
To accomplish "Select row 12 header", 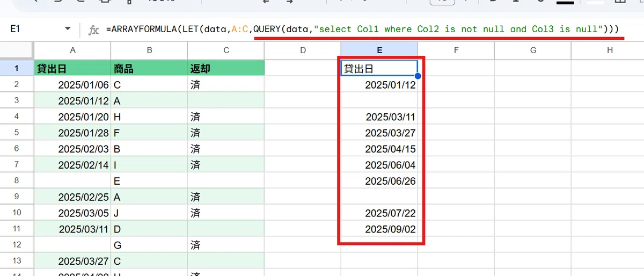I will (x=17, y=245).
